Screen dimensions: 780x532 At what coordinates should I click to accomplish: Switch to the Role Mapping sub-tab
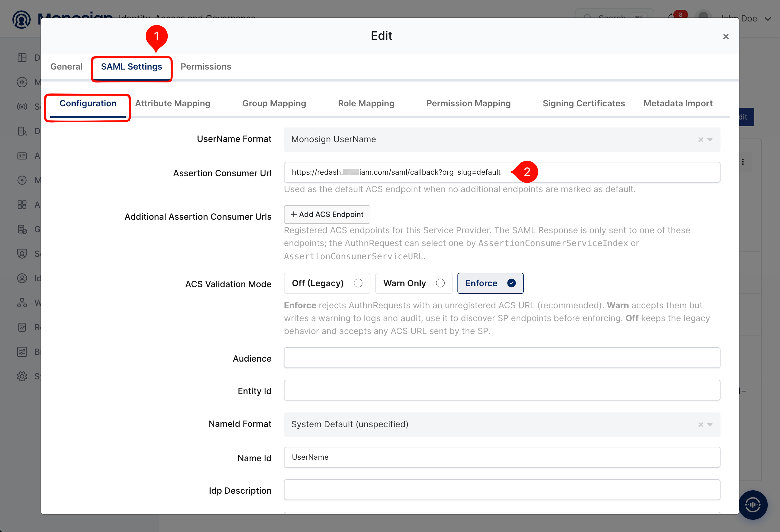[x=366, y=103]
